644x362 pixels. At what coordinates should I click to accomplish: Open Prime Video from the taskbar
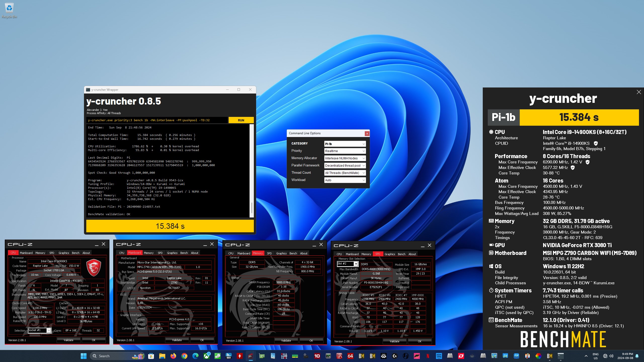click(x=439, y=356)
